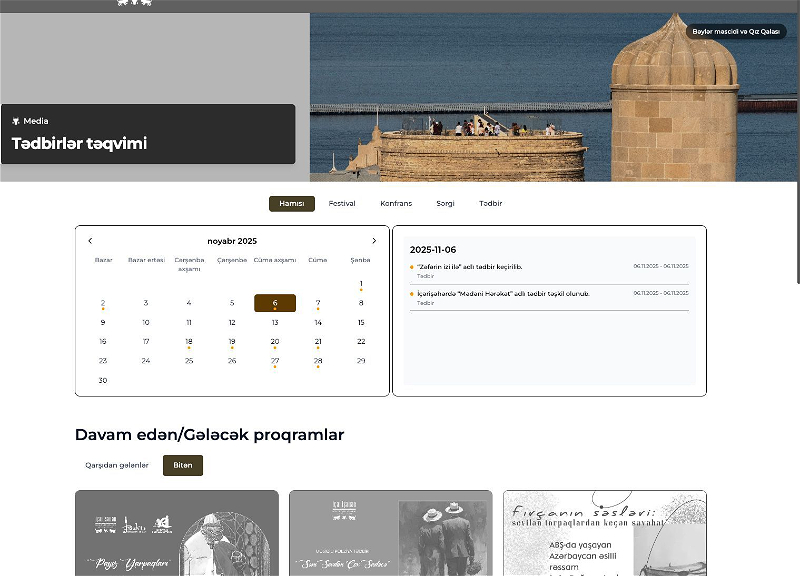Show Qarşıdan gələnlər upcoming programs
Viewport: 800px width, 576px height.
pyautogui.click(x=117, y=465)
